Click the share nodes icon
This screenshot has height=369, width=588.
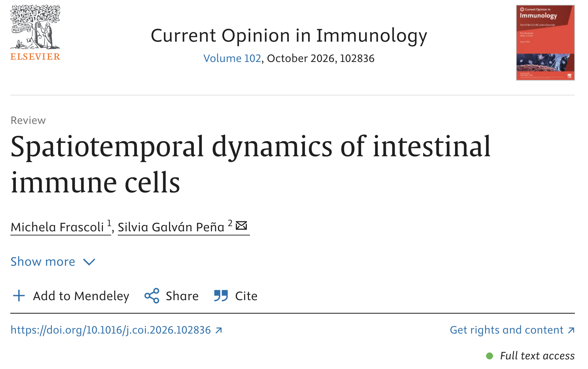click(x=152, y=296)
